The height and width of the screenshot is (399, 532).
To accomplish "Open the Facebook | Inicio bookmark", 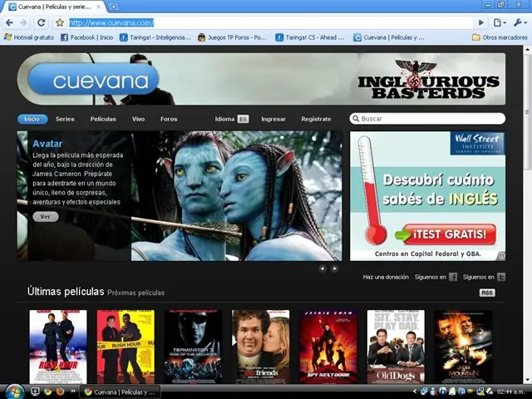I will click(86, 37).
